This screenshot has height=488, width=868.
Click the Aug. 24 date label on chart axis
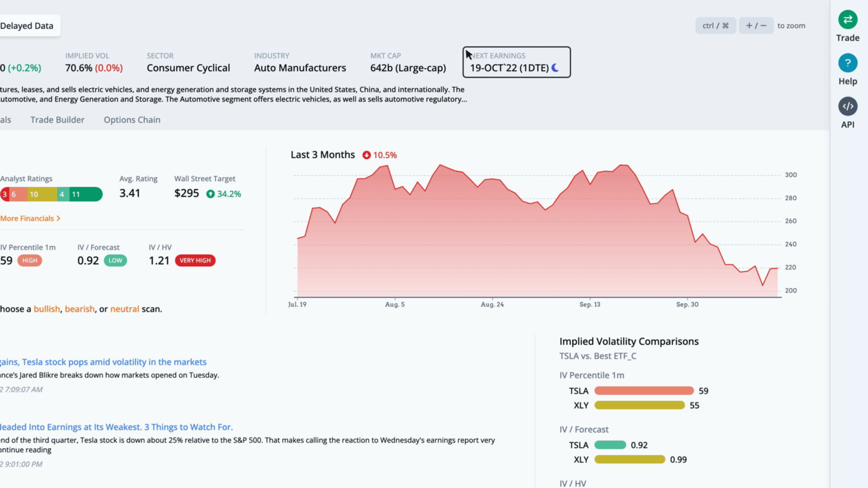492,305
